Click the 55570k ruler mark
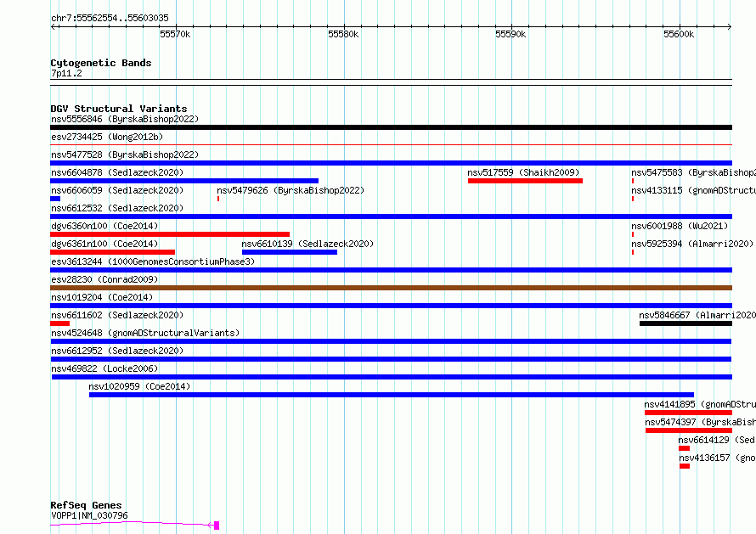 coord(175,34)
